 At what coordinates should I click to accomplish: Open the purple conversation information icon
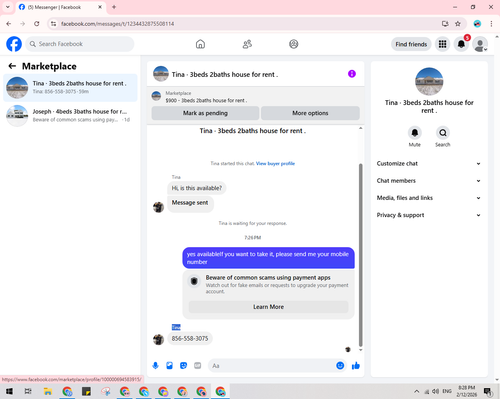coord(352,74)
